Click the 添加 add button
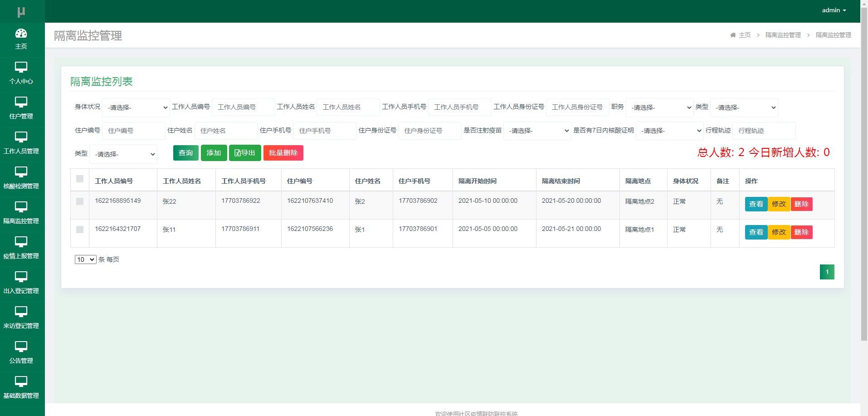This screenshot has width=868, height=416. pyautogui.click(x=214, y=153)
